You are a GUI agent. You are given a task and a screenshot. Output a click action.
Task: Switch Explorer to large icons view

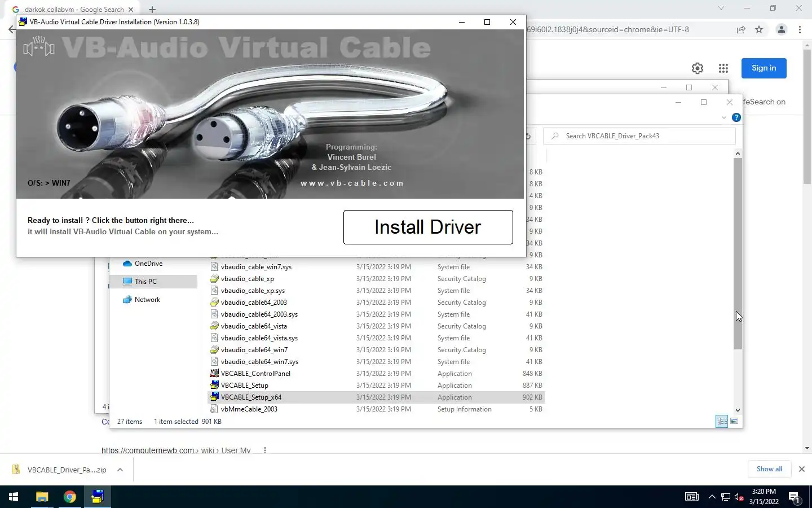coord(734,421)
